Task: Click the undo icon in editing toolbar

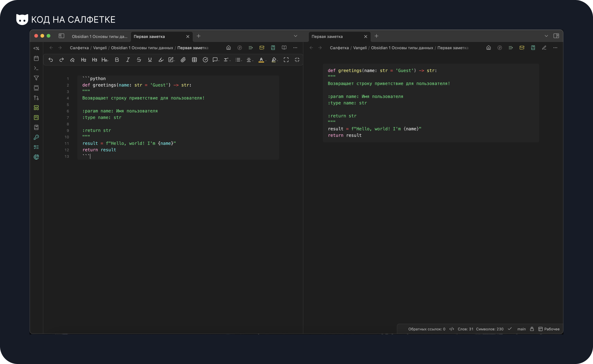Action: [51, 60]
